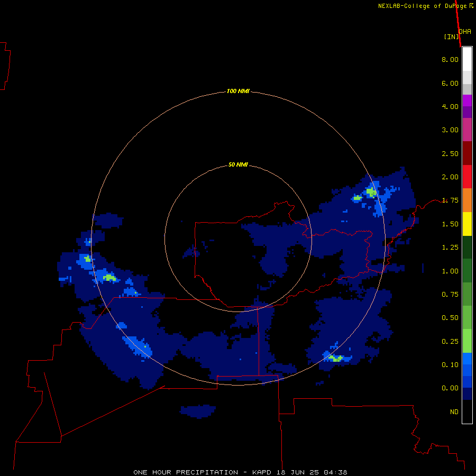Screen dimensions: 476x476
Task: Click the 2.00 legend value
Action: click(450, 177)
